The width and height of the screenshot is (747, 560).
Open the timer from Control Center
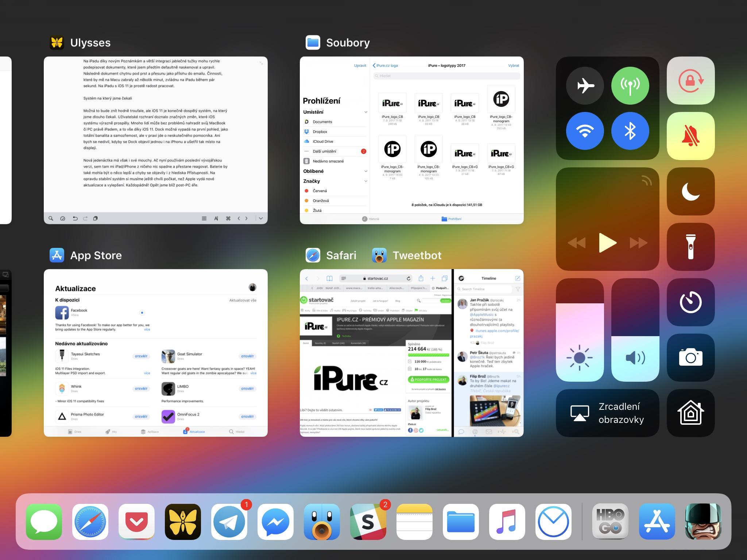[690, 302]
